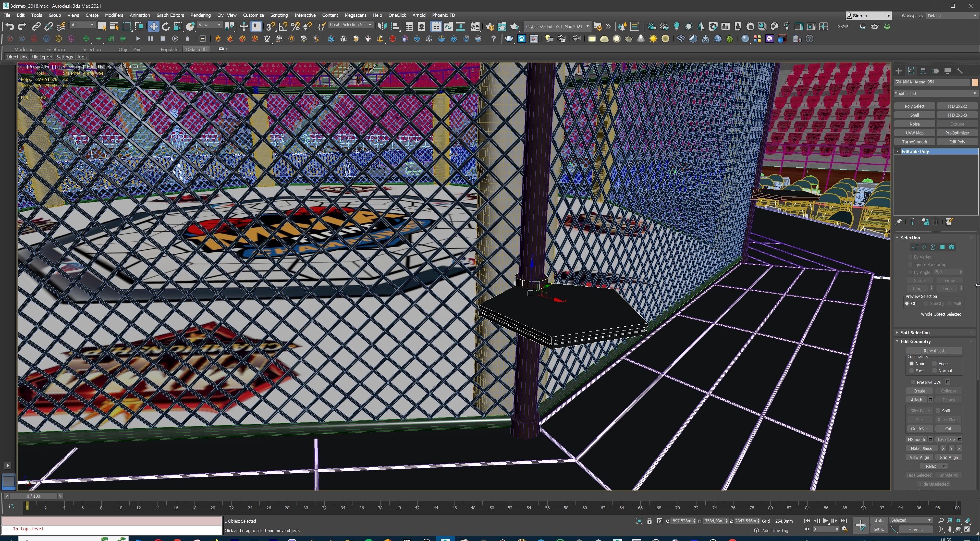Open the Rendering menu

201,15
